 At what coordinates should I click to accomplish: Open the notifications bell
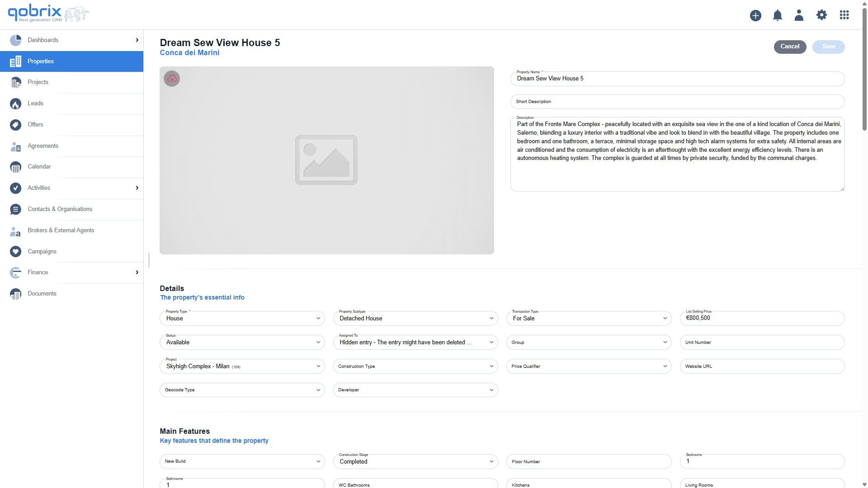(x=778, y=15)
